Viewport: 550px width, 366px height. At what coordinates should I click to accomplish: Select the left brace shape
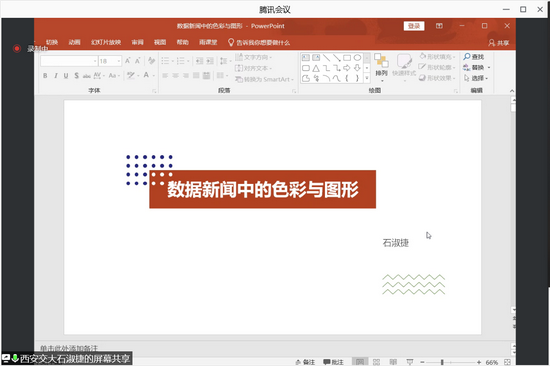(347, 78)
